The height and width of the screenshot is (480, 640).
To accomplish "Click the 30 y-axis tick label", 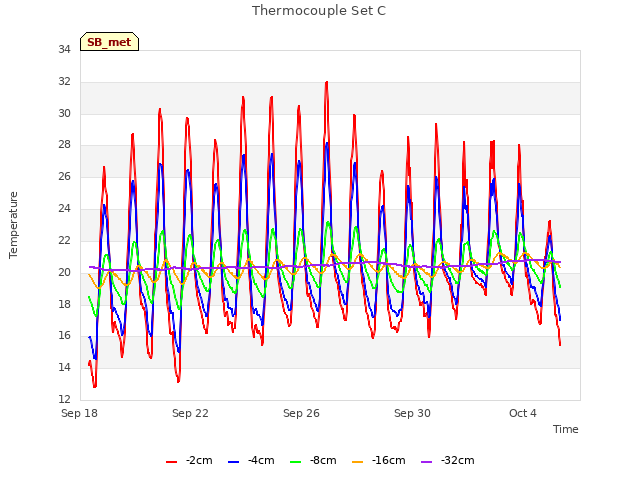I will (x=64, y=113).
